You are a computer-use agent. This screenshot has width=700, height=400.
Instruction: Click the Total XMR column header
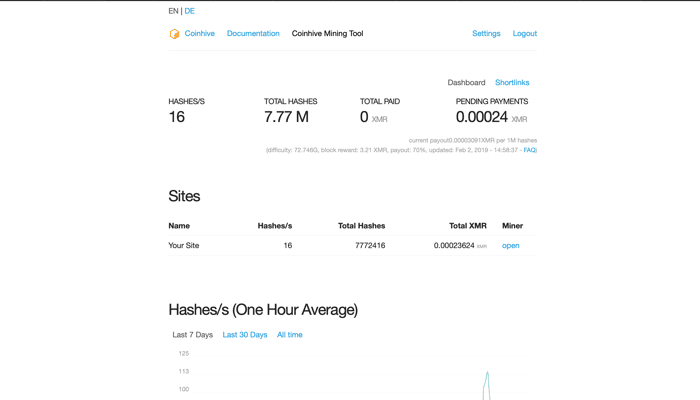(x=467, y=226)
